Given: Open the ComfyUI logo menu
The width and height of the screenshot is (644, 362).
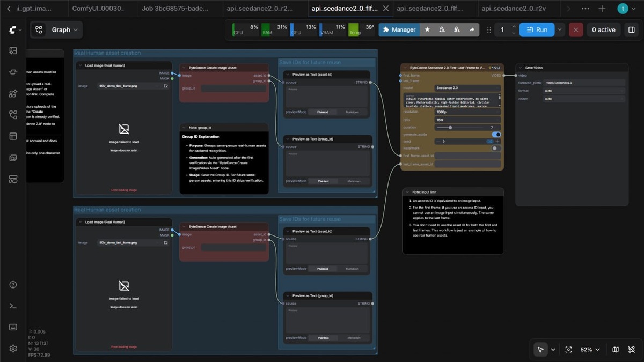Looking at the screenshot, I should [14, 30].
